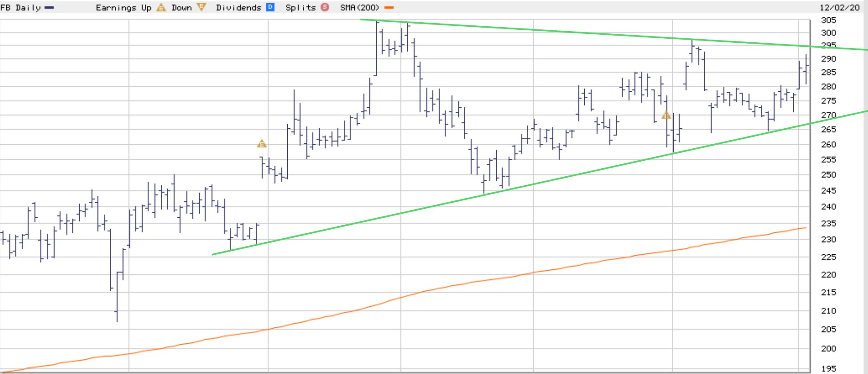
Task: Click the 225 price axis label
Action: point(828,257)
